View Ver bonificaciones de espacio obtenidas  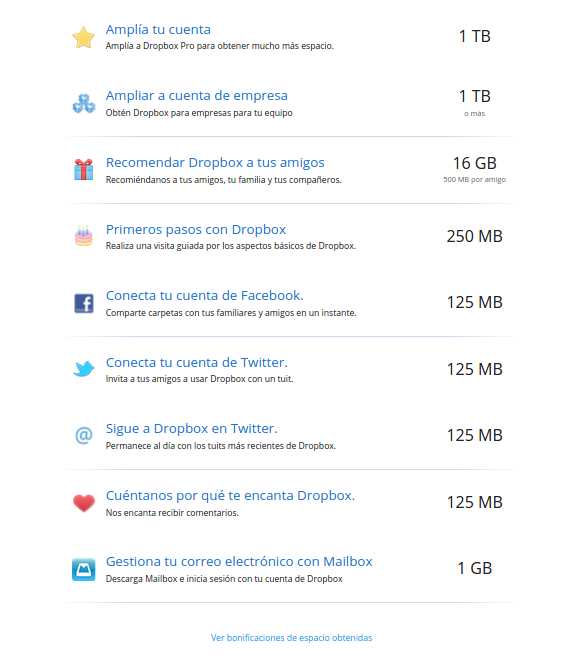[292, 638]
